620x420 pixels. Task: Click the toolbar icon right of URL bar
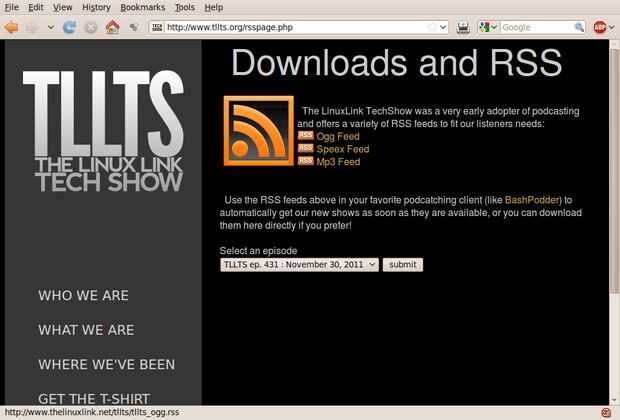click(x=463, y=27)
